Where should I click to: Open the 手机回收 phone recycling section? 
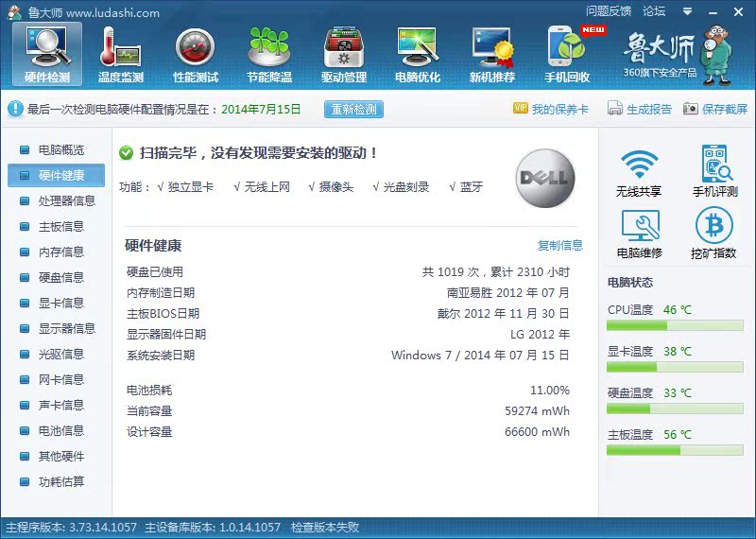pos(567,55)
